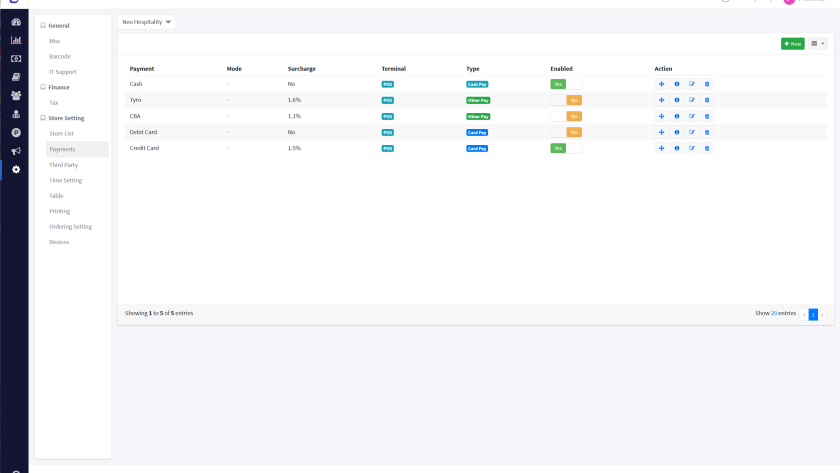
Task: Click the info icon for the Tym row
Action: (676, 100)
